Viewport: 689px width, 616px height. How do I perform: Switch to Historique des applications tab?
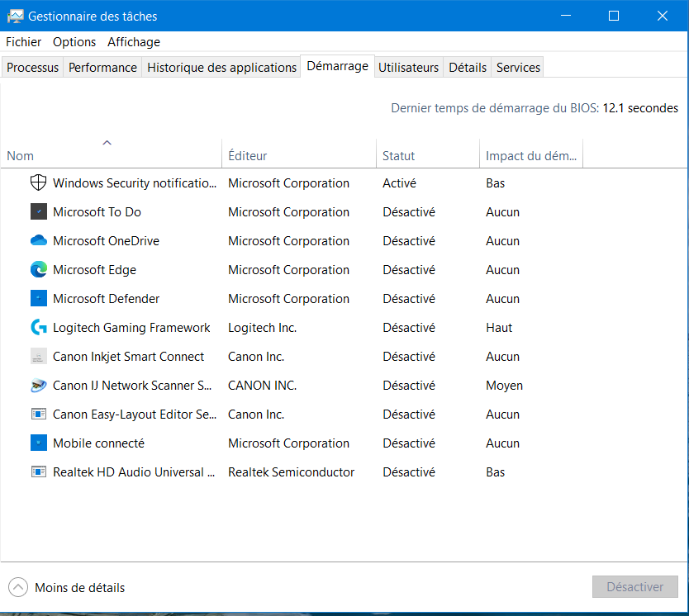tap(221, 67)
